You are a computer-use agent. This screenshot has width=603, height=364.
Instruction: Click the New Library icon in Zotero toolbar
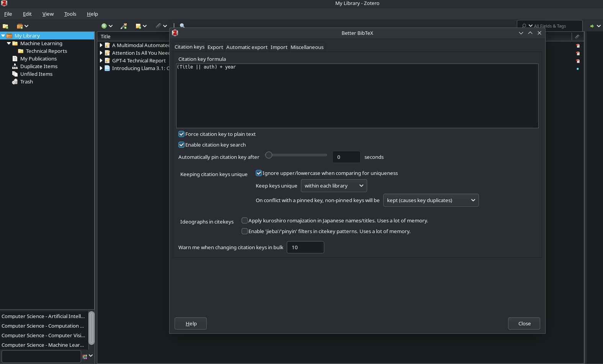20,26
